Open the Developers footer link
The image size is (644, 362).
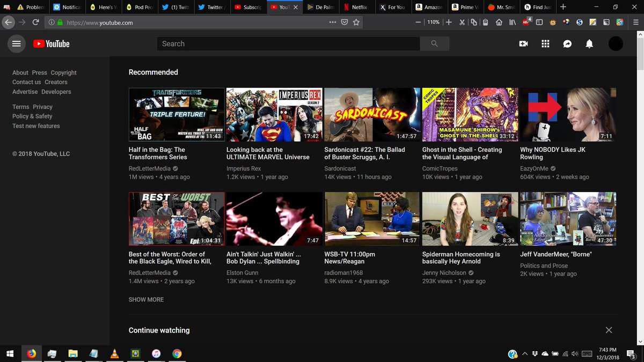pos(56,92)
